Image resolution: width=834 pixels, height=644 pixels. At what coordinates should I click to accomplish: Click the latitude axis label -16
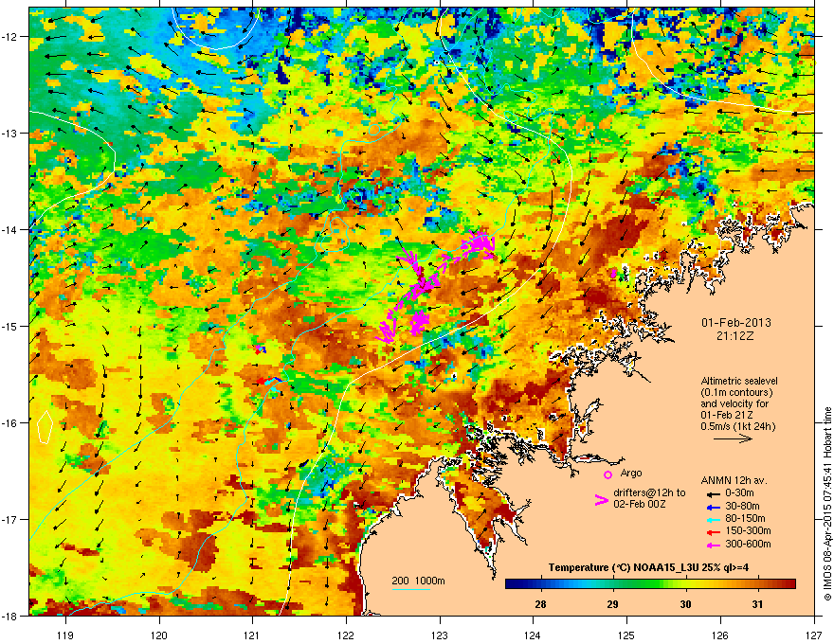coord(9,423)
